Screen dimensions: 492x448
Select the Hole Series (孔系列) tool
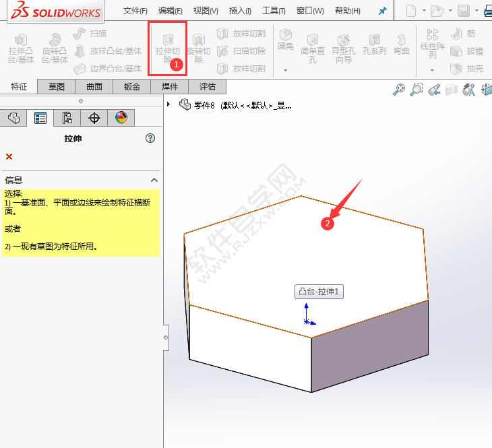pyautogui.click(x=374, y=44)
